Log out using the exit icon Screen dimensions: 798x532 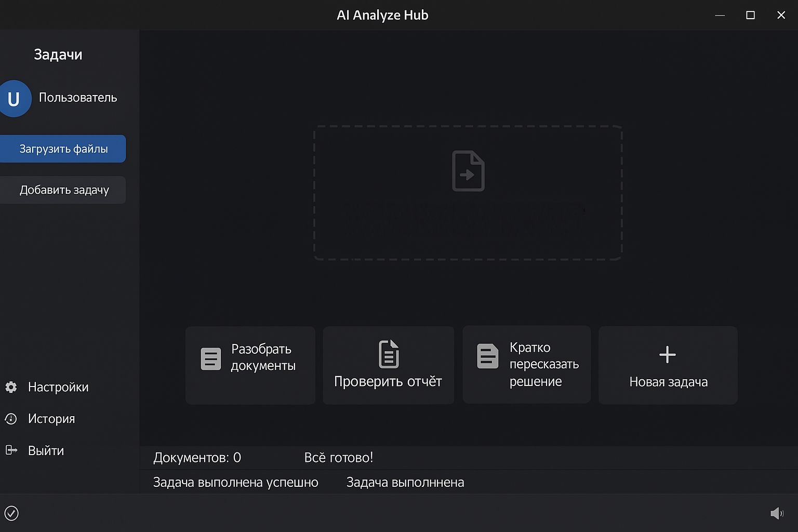tap(11, 450)
